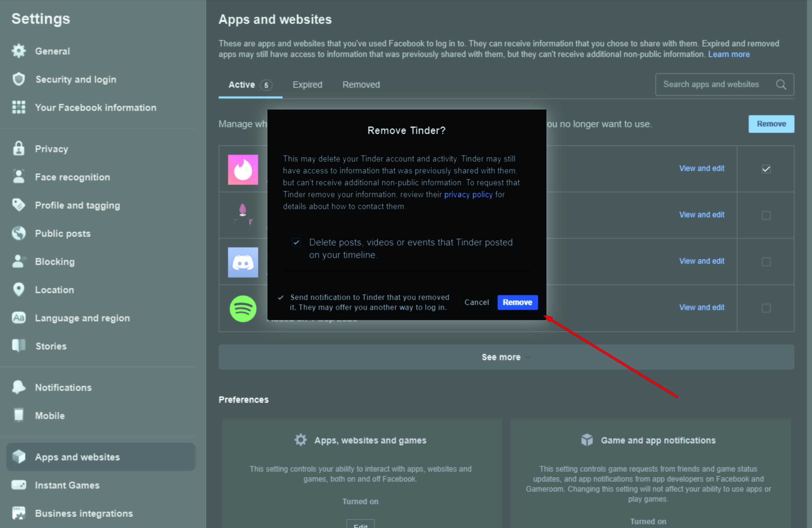The height and width of the screenshot is (528, 812).
Task: Open Privacy settings label
Action: [x=51, y=149]
